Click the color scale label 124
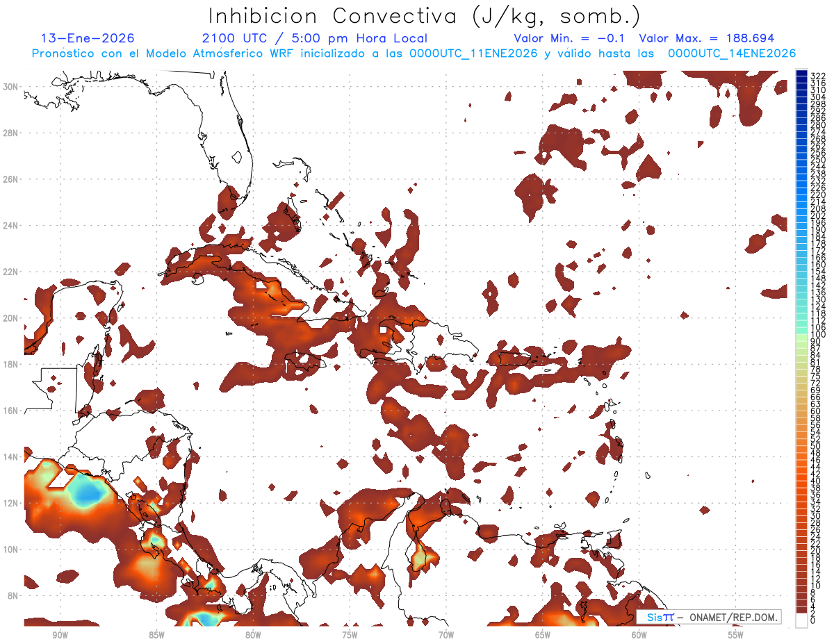The image size is (834, 644). [818, 306]
